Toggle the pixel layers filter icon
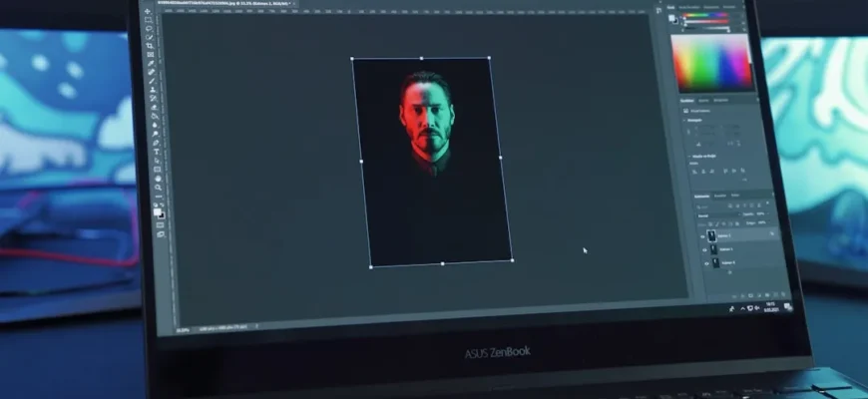Image resolution: width=868 pixels, height=399 pixels. [730, 205]
